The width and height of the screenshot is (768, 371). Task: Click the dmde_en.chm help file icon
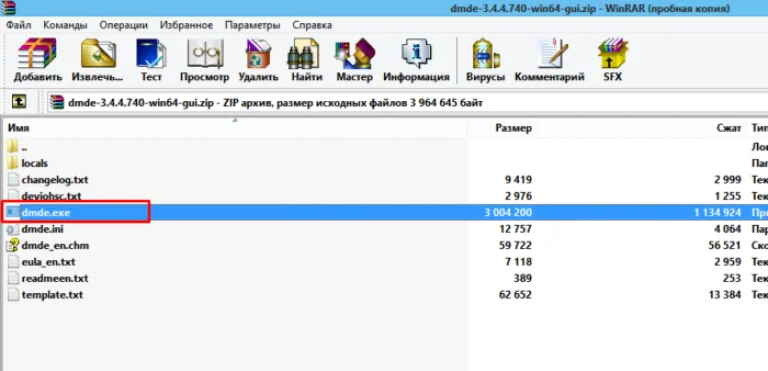[x=13, y=245]
